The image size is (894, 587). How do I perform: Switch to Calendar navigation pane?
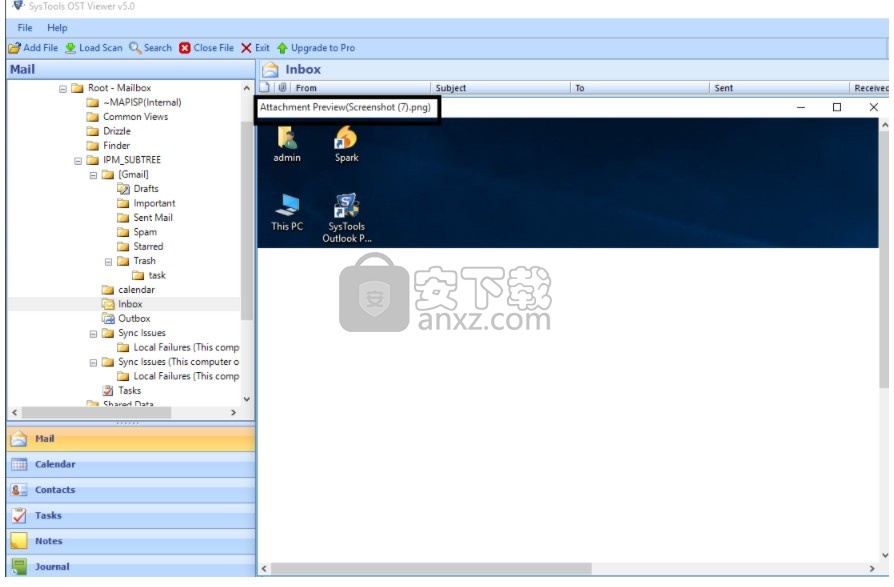(131, 464)
